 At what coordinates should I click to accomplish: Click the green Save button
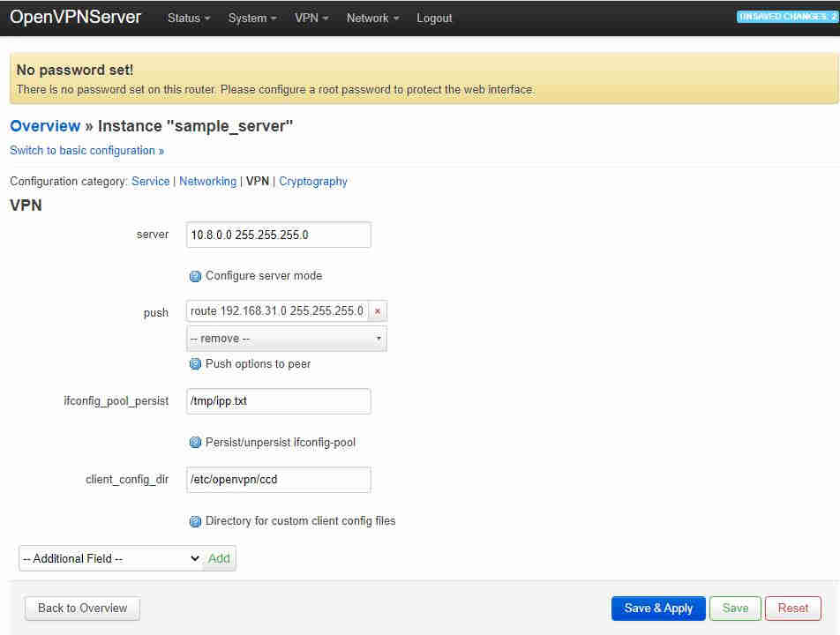point(735,609)
